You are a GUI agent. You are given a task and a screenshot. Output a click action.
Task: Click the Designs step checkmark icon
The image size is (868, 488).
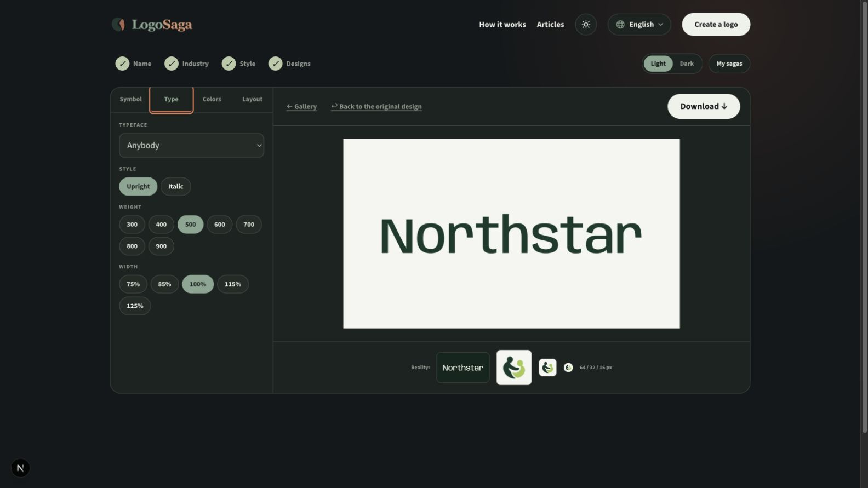click(276, 64)
